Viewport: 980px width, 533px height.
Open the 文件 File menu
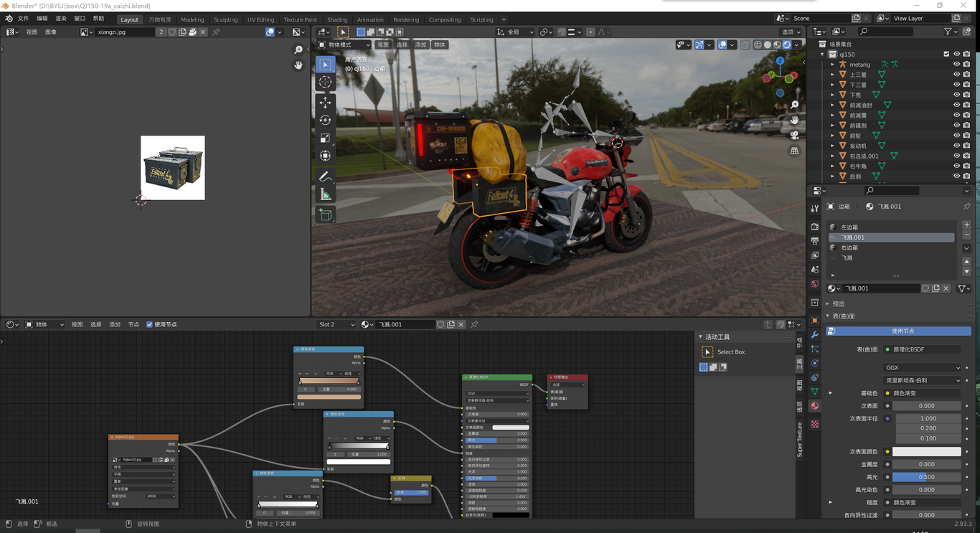23,19
